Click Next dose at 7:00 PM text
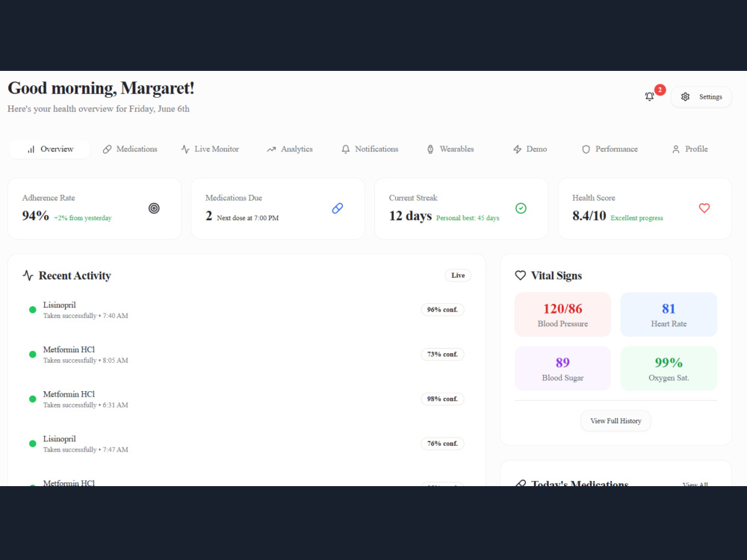747x560 pixels. point(248,218)
